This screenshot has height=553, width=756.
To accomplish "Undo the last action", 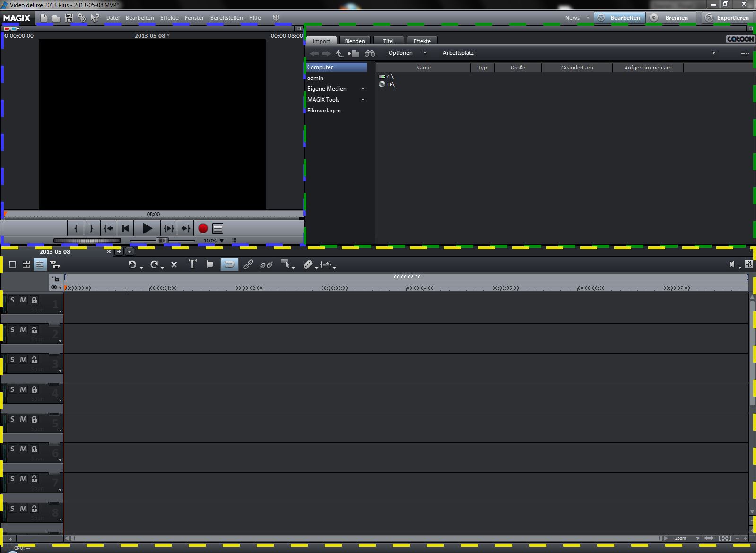I will (132, 265).
